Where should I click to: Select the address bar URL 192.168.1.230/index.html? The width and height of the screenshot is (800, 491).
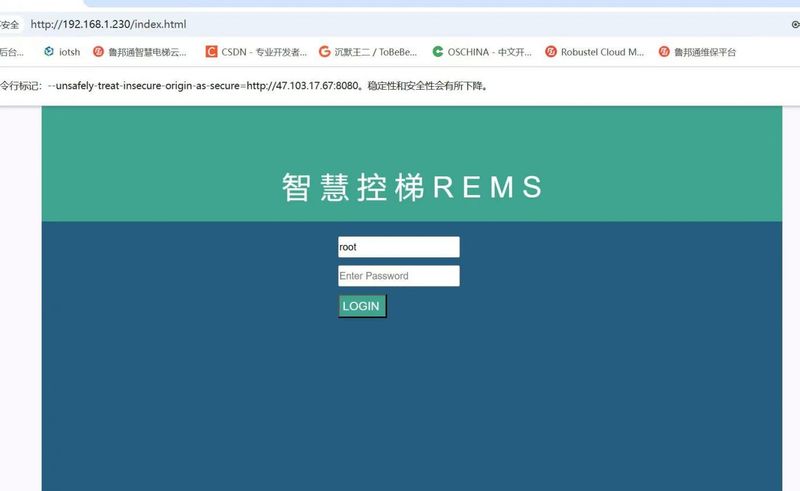click(108, 24)
